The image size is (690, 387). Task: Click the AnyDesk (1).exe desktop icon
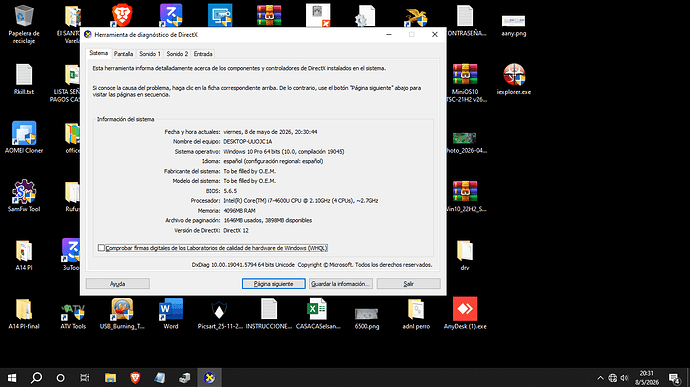(x=465, y=313)
